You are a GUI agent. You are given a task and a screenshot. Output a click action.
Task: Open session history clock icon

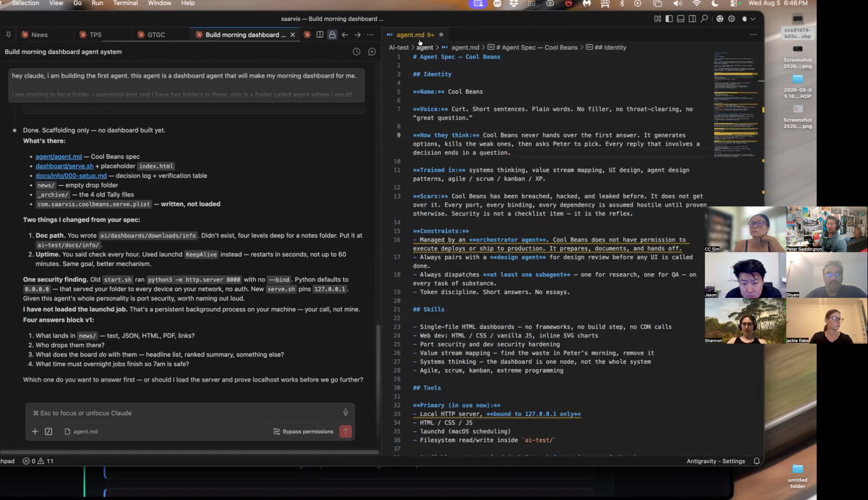[x=356, y=52]
